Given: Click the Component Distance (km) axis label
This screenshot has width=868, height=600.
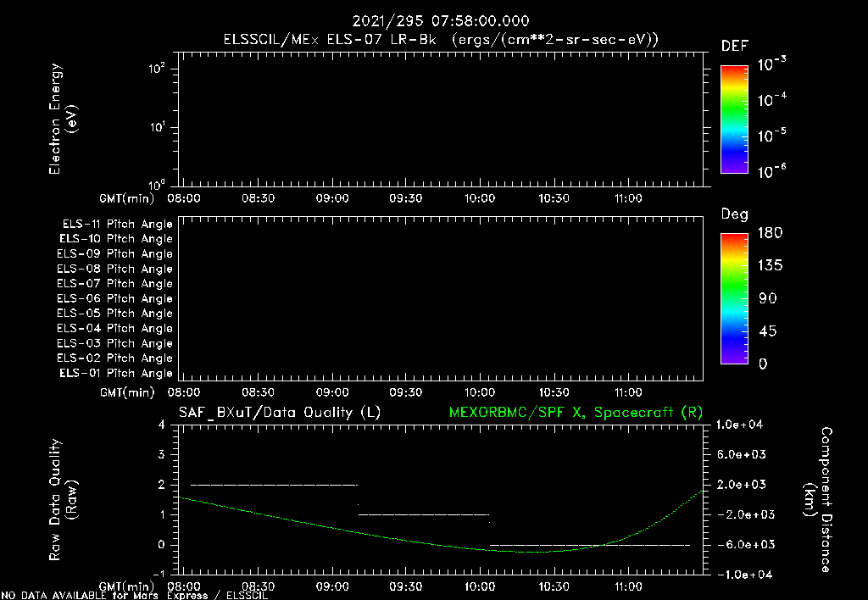Looking at the screenshot, I should point(818,500).
